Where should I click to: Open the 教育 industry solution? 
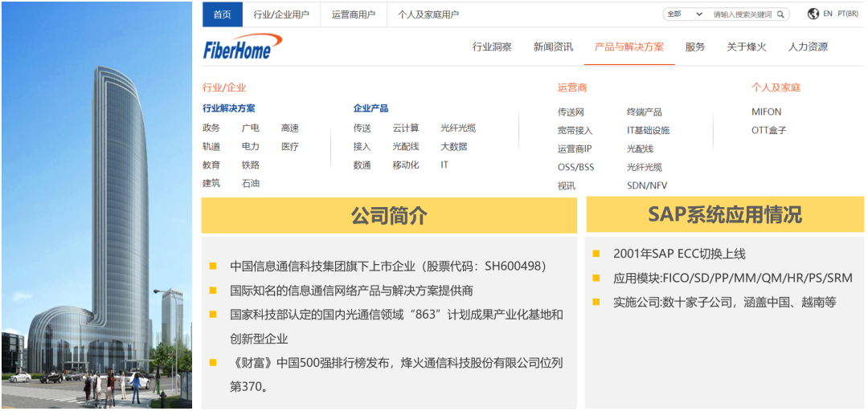click(x=211, y=165)
